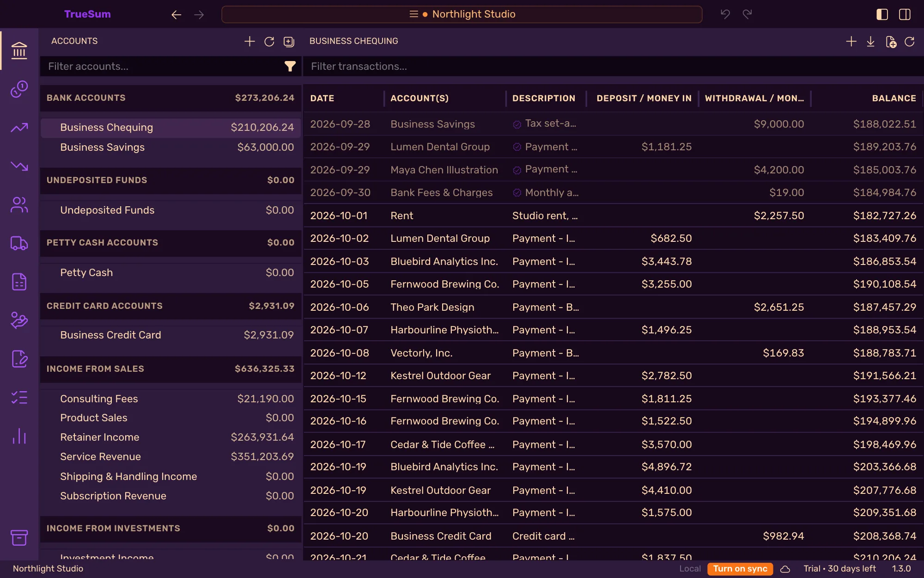Click Trial 30 days left status
Screen dimensions: 924x578
pos(839,569)
